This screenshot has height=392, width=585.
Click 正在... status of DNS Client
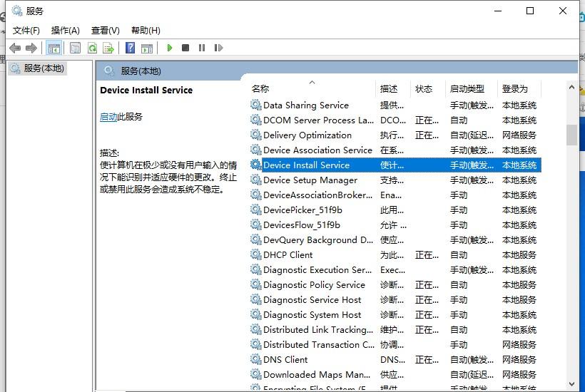coord(427,360)
